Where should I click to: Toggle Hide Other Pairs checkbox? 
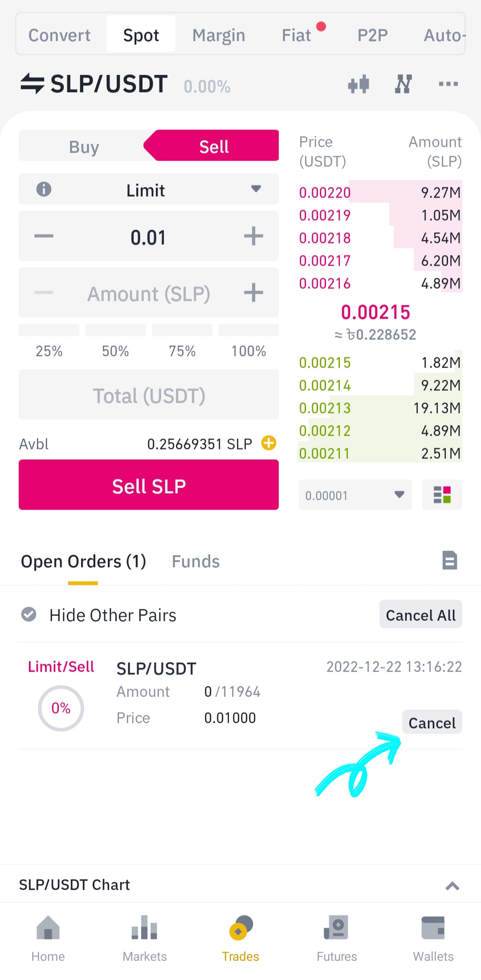point(29,615)
